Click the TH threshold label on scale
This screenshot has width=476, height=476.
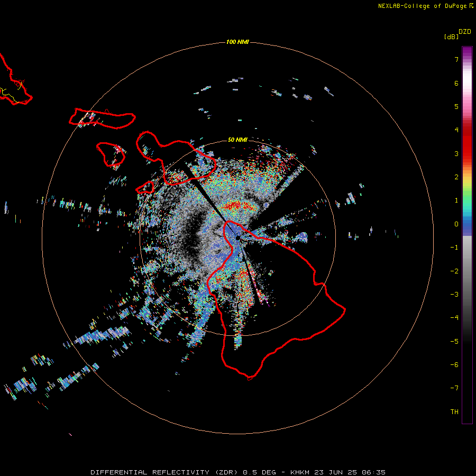point(454,412)
